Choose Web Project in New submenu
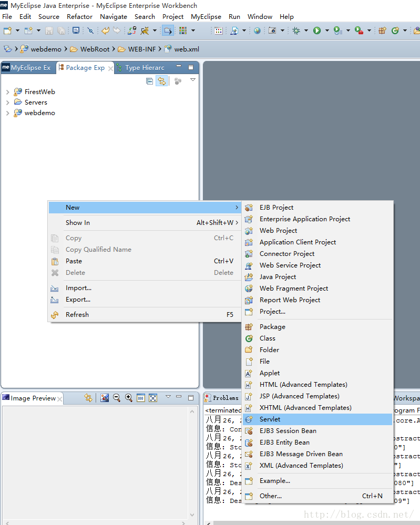The height and width of the screenshot is (525, 420). pyautogui.click(x=317, y=230)
